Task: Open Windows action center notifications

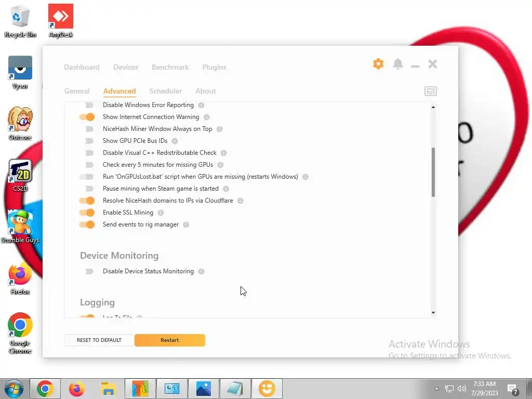Action: pyautogui.click(x=513, y=390)
